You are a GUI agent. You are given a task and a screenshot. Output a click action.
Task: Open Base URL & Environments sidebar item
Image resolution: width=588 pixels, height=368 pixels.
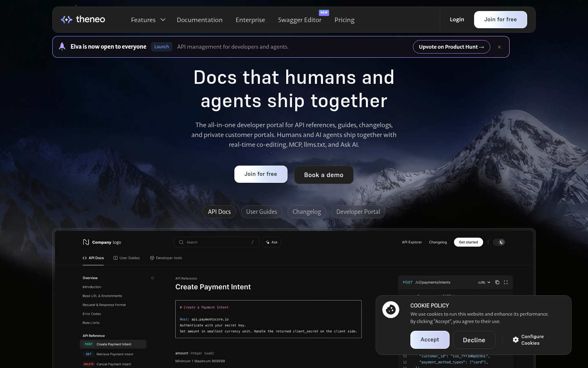click(x=102, y=296)
